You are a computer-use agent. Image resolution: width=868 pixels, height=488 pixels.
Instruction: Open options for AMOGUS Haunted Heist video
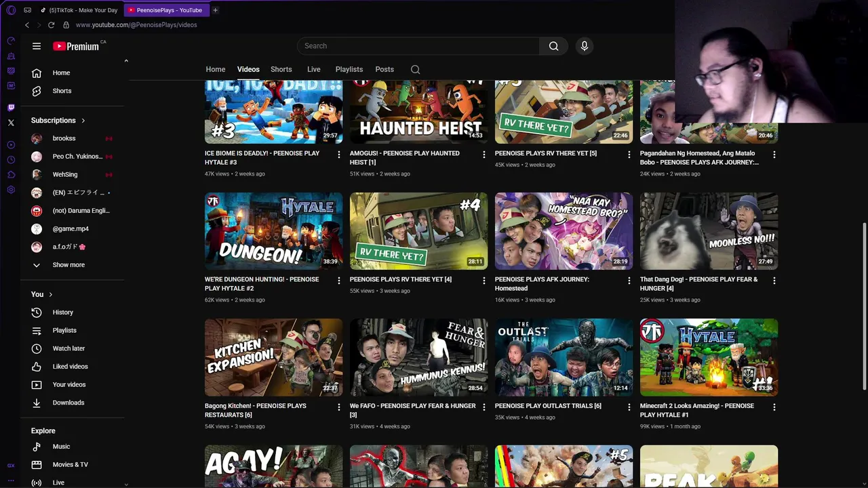coord(484,155)
